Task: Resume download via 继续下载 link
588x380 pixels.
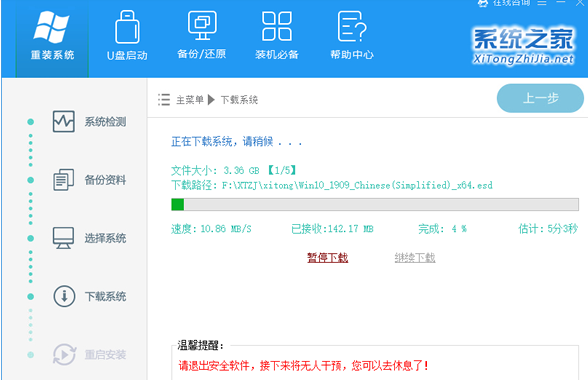Action: point(415,258)
